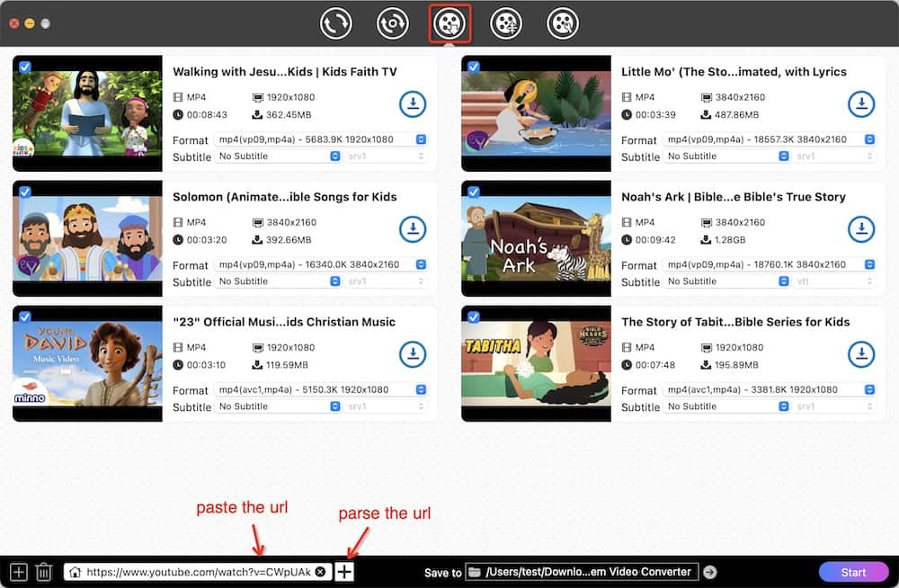
Task: Open Format dropdown for Story of Tabitha
Action: 770,389
